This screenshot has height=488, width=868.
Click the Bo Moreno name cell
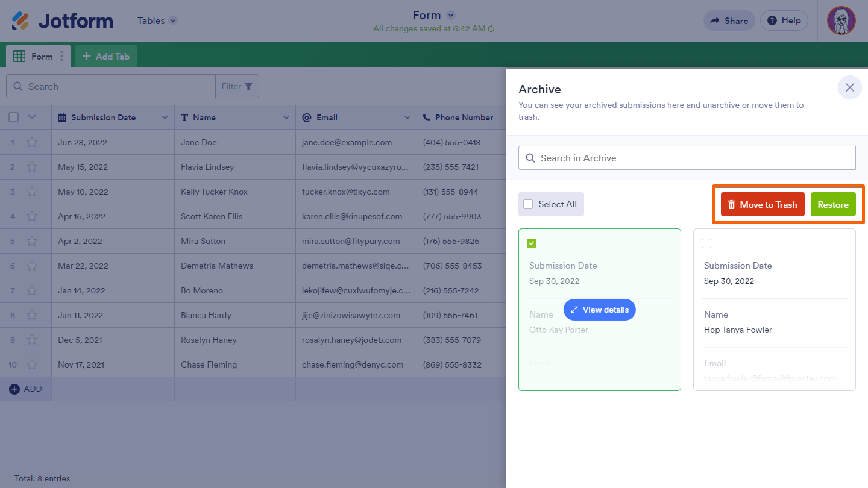(235, 290)
